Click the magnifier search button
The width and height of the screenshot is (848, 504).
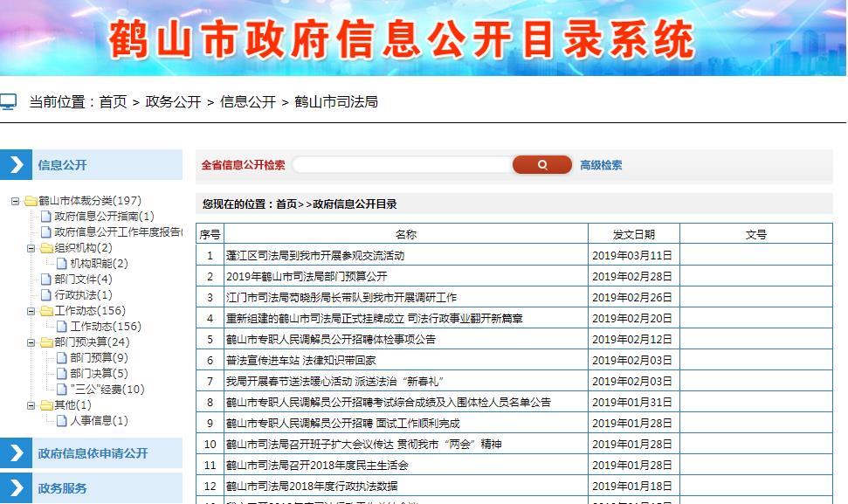pos(541,165)
